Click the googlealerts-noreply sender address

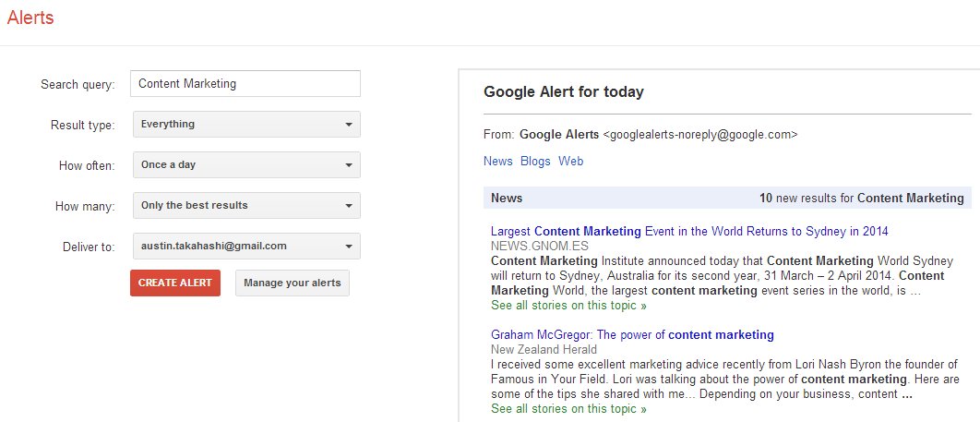(x=699, y=134)
